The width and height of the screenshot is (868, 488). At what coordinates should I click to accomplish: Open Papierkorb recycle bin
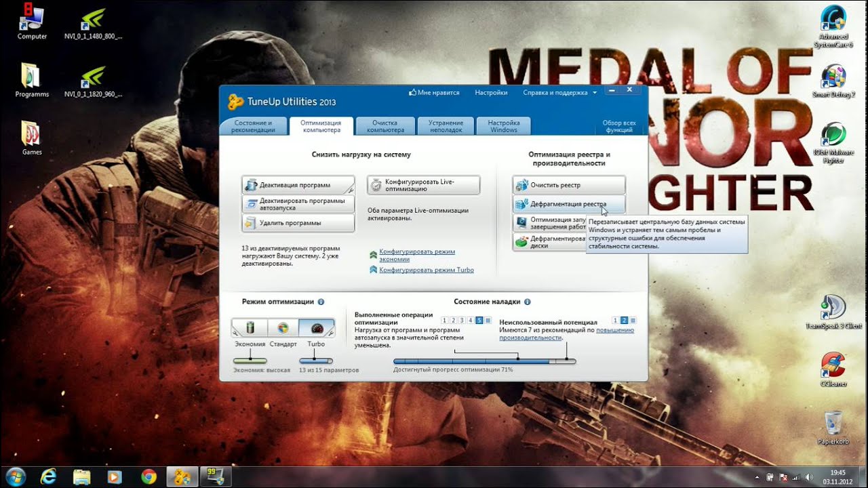[x=833, y=428]
